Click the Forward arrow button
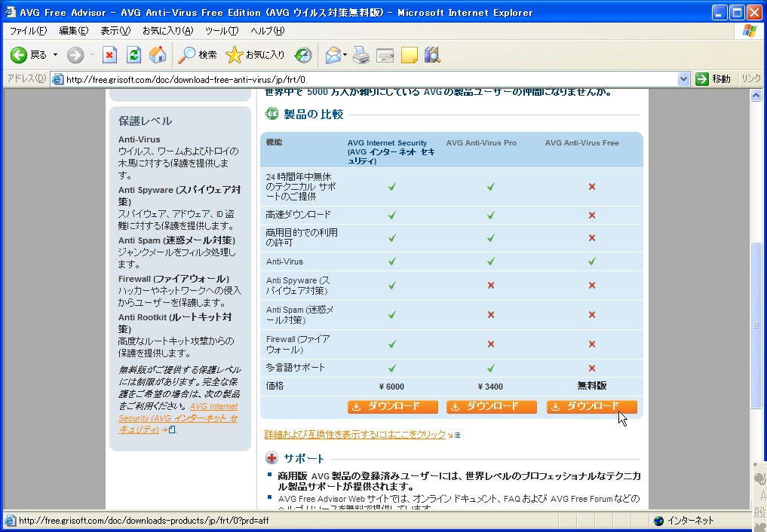Screen dimensions: 767x532 [x=75, y=55]
